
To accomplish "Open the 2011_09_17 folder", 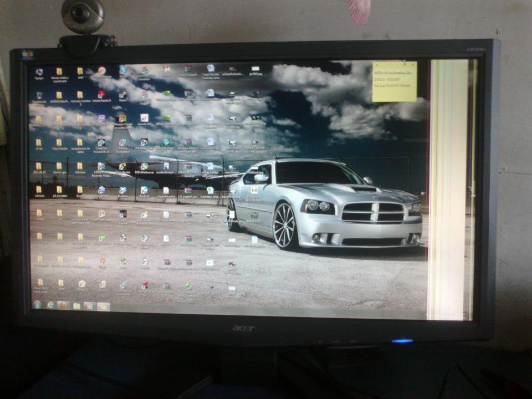I will point(39,168).
